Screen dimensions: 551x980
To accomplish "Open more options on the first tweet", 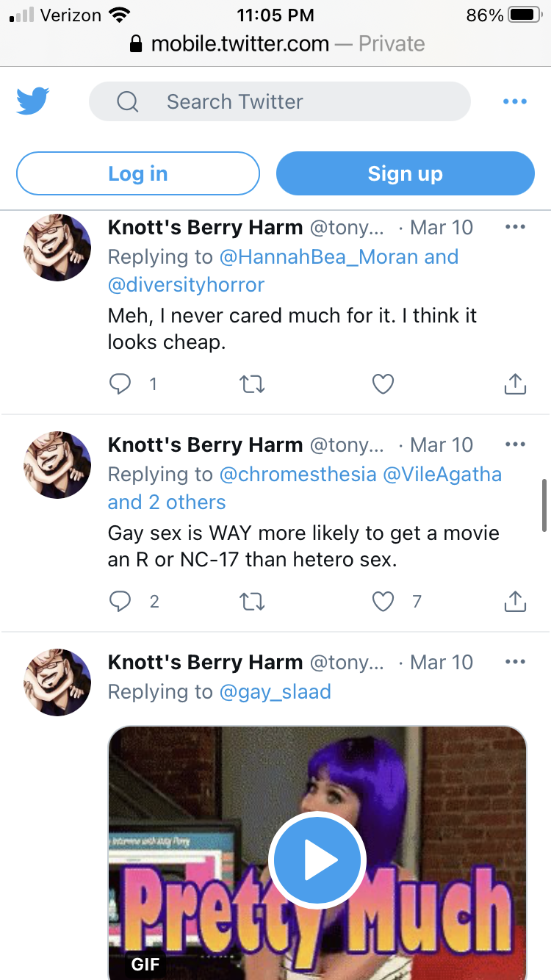I will pyautogui.click(x=516, y=227).
